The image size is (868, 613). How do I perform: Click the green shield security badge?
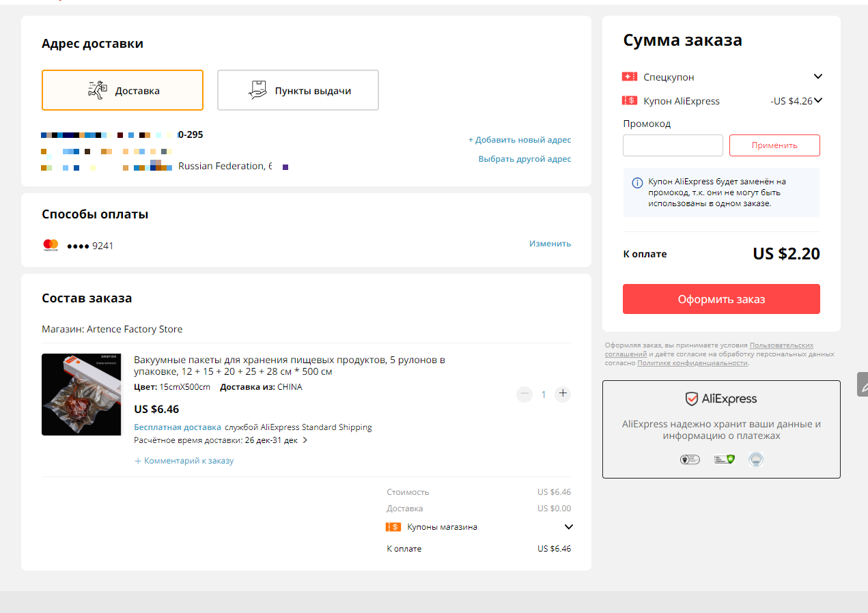724,459
